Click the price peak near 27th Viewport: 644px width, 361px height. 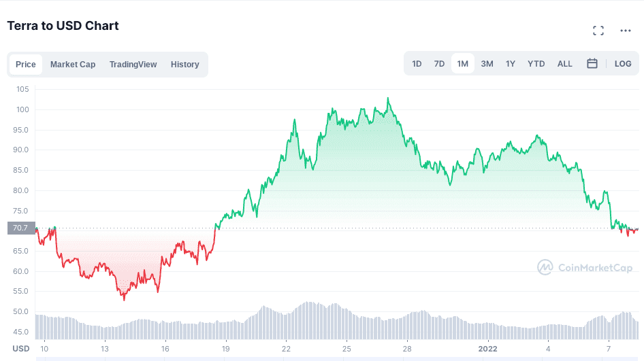click(387, 99)
